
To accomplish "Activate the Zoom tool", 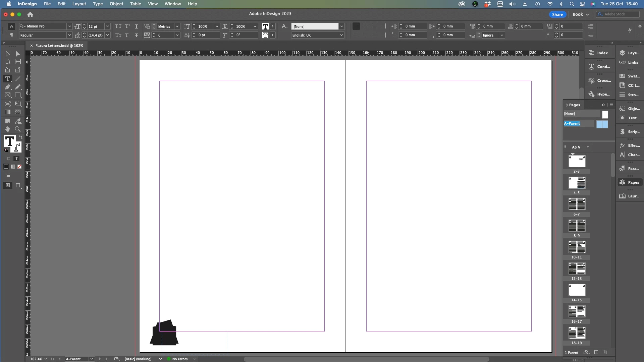I will (18, 129).
